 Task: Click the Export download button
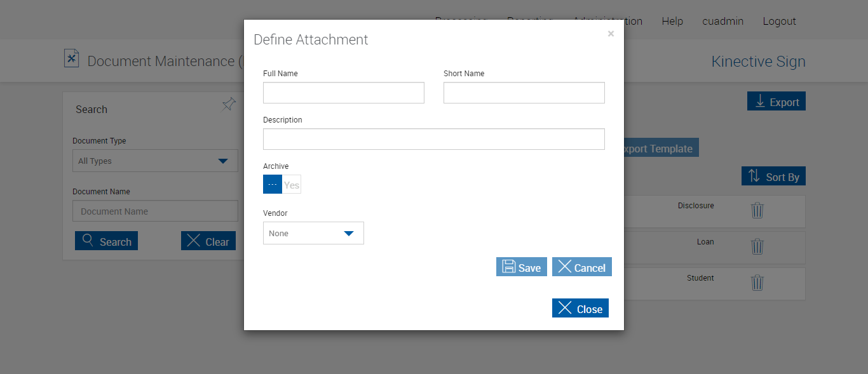776,102
